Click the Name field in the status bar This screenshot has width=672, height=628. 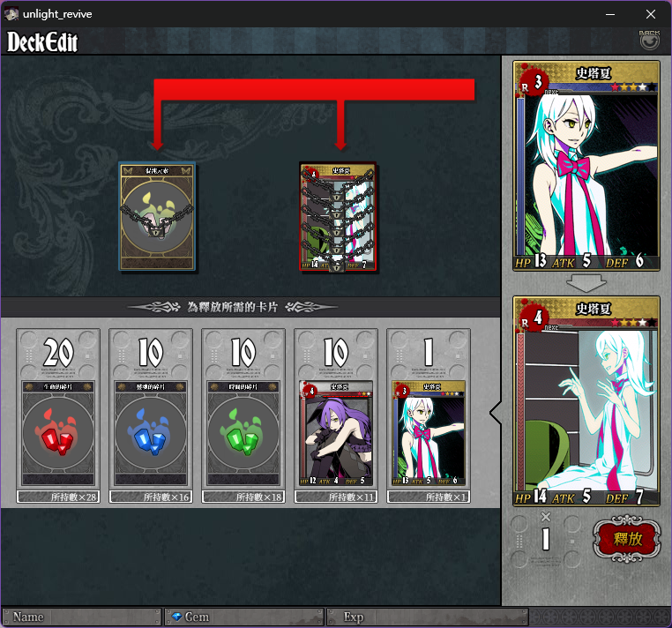pos(81,617)
